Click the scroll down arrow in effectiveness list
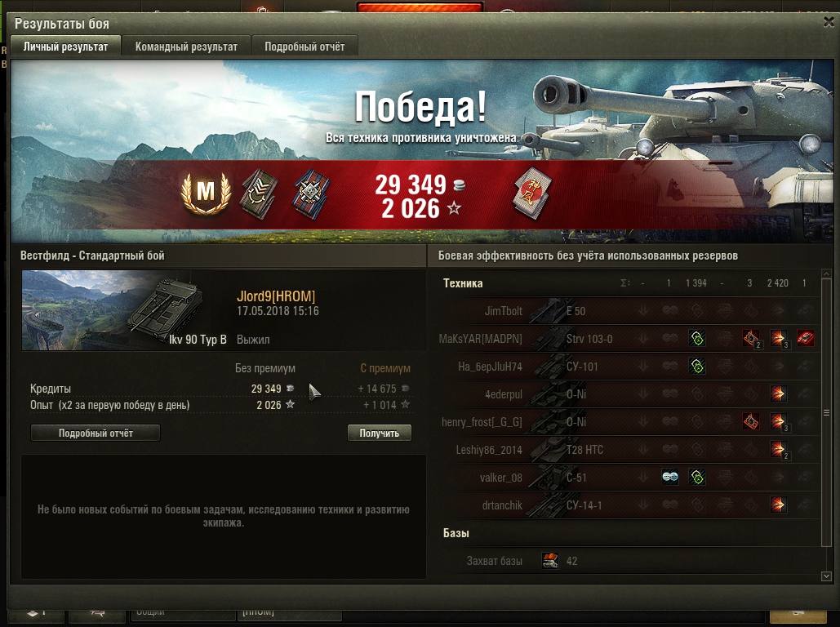Image resolution: width=840 pixels, height=627 pixels. (x=826, y=576)
